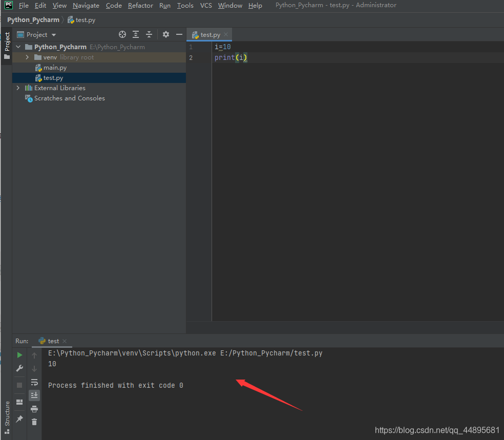
Task: Open the Help menu
Action: (x=255, y=6)
